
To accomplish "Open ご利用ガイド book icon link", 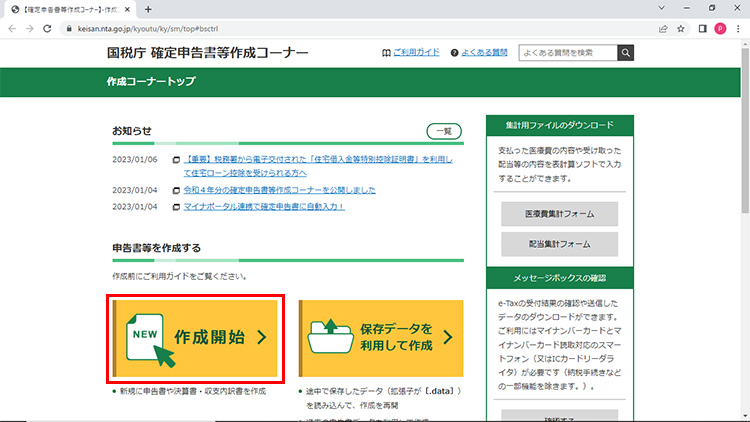I will 411,52.
